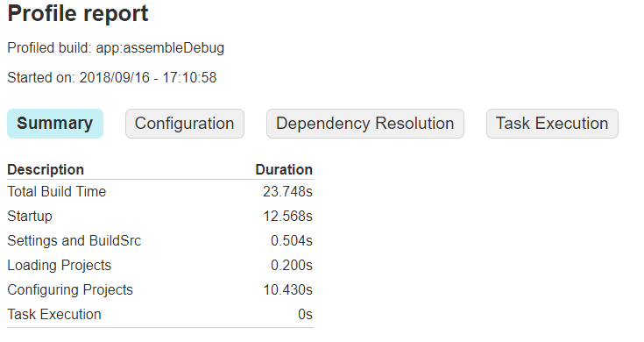Click the Duration column header

pos(284,169)
